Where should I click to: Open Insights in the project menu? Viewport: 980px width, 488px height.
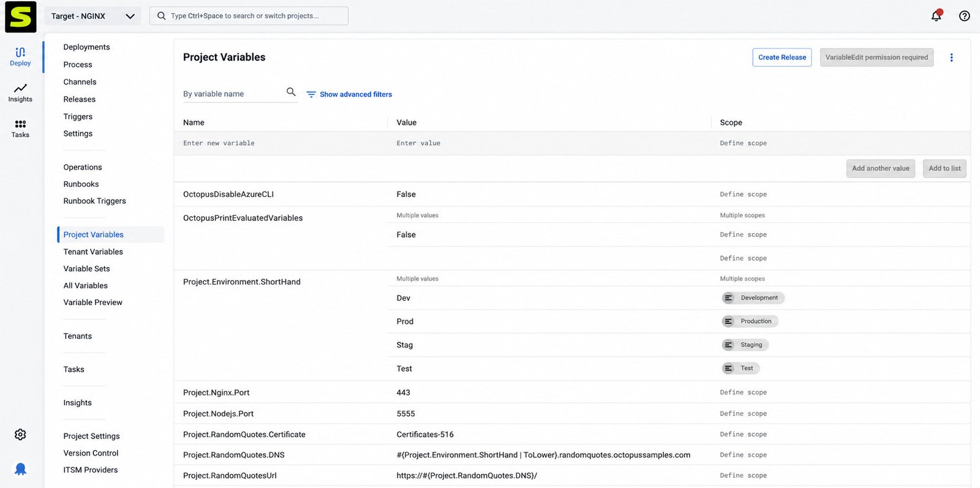(77, 403)
